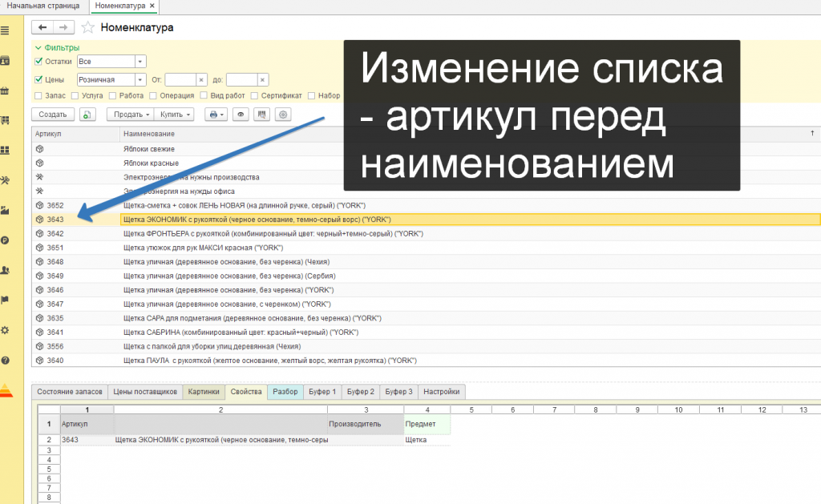Enable the Работа filter checkbox
821x504 pixels.
pos(112,96)
